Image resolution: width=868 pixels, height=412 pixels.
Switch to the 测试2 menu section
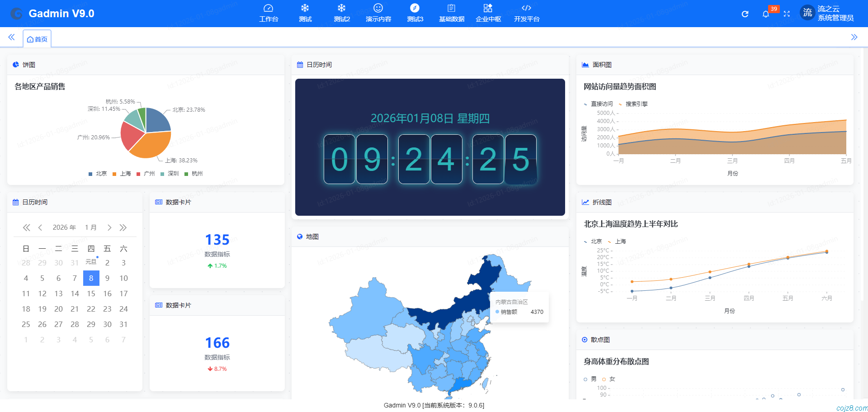click(342, 8)
